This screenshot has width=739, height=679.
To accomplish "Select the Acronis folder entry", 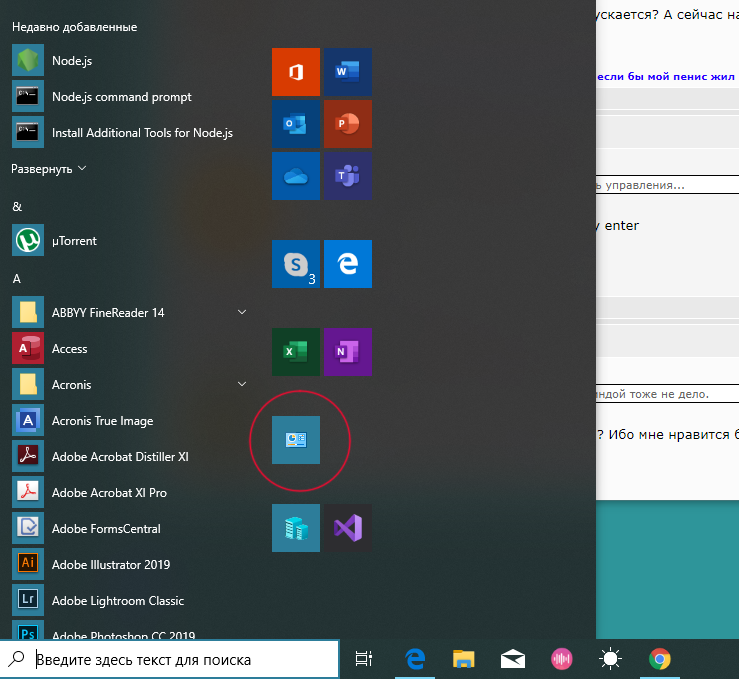I will click(129, 384).
